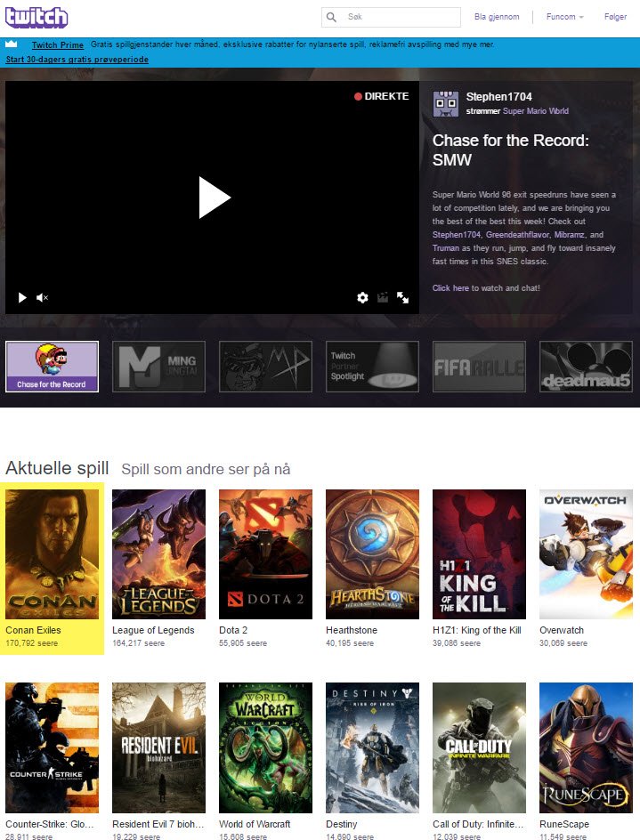This screenshot has height=840, width=640.
Task: Click Greendeathflavor link in description
Action: (x=517, y=235)
